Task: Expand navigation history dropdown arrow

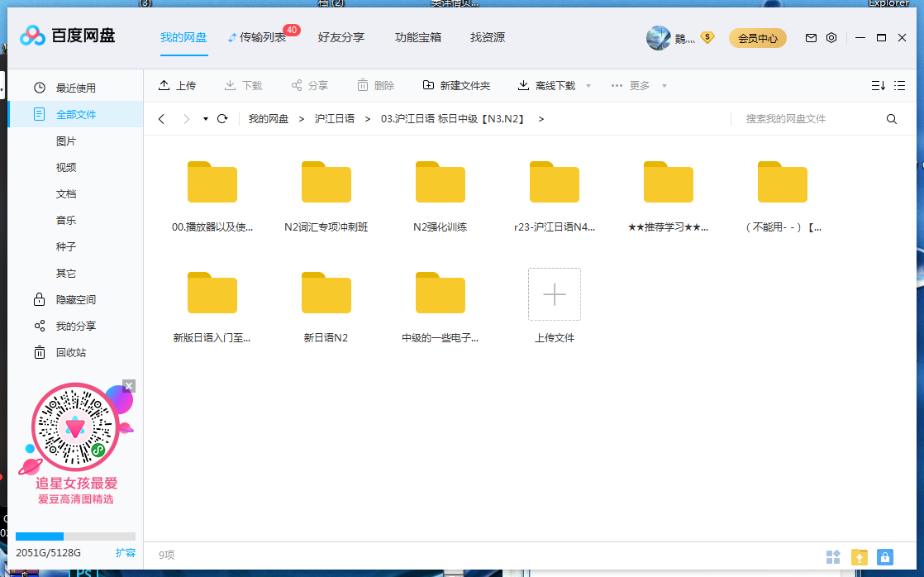Action: point(206,119)
